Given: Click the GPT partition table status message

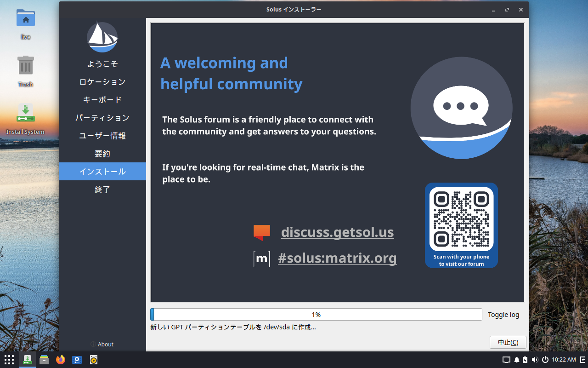Looking at the screenshot, I should tap(233, 328).
